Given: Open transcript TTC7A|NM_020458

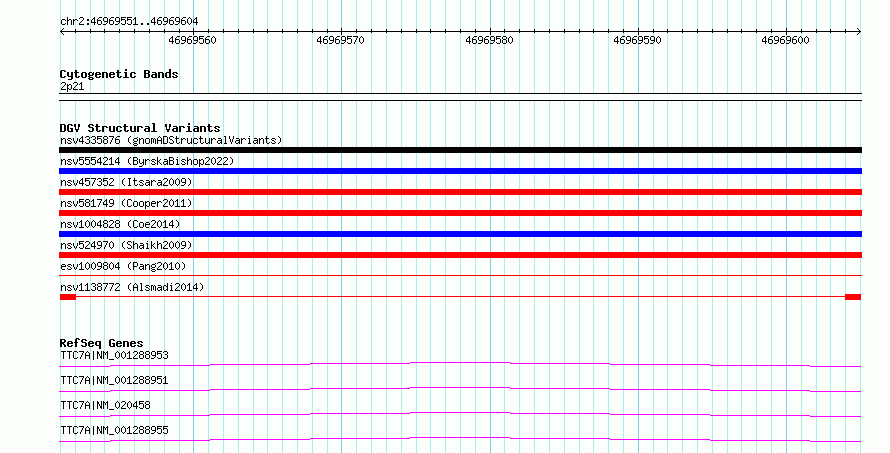Looking at the screenshot, I should pos(105,406).
